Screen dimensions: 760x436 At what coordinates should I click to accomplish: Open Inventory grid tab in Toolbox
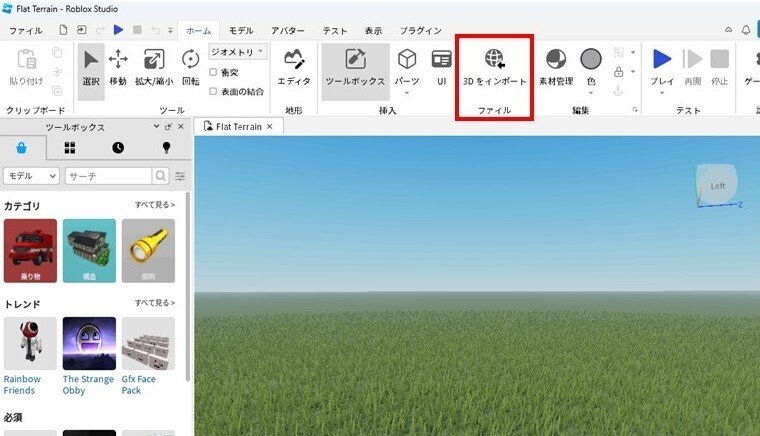coord(70,147)
